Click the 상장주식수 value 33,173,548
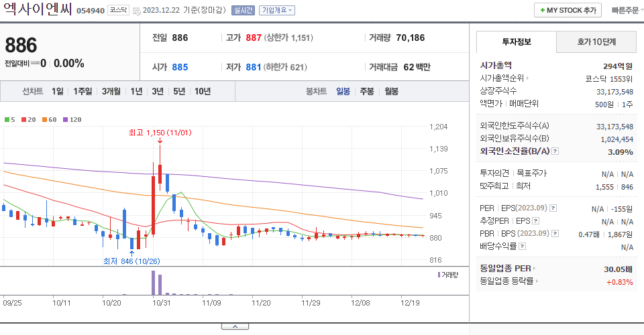 click(x=615, y=92)
